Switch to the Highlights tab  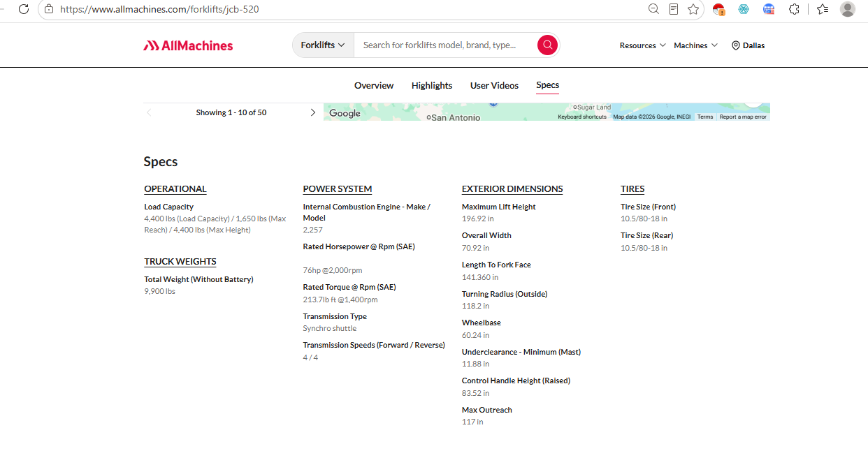(432, 85)
